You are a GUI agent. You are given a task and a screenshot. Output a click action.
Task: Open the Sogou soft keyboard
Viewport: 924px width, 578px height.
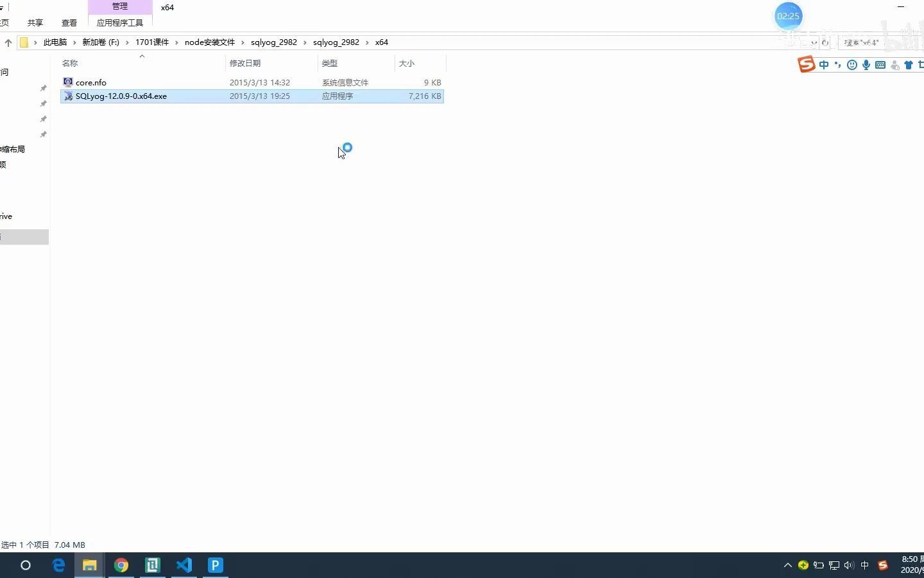880,64
